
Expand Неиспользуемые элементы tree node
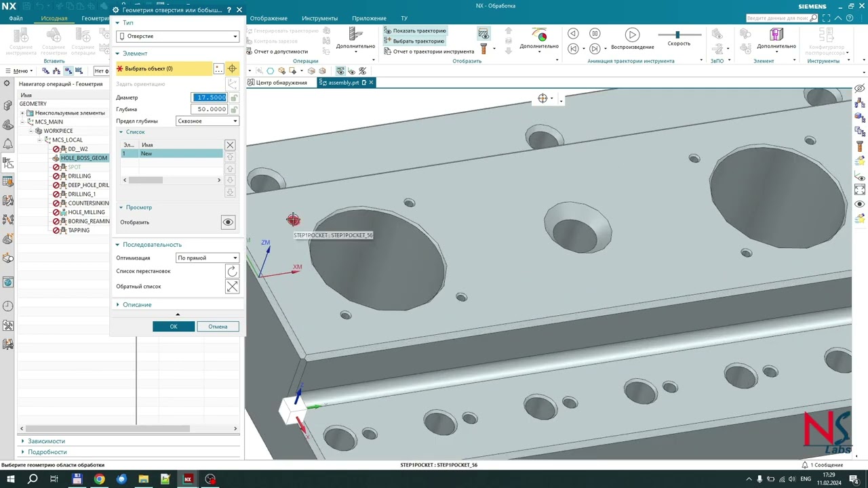point(22,113)
